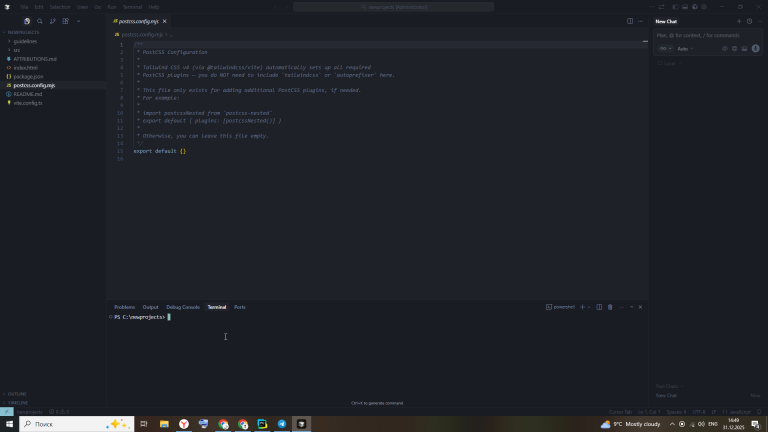Viewport: 768px width, 432px height.
Task: Open the Source Control view icon
Action: coord(52,21)
